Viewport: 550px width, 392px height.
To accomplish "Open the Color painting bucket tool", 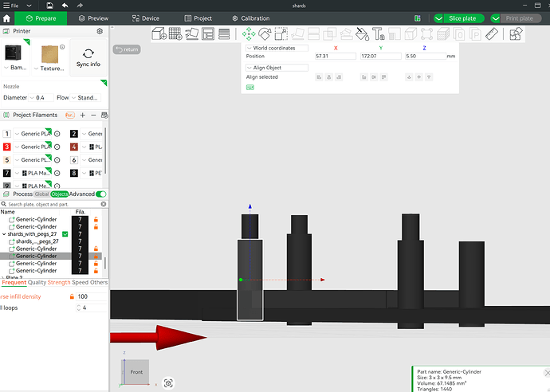I will click(x=362, y=34).
